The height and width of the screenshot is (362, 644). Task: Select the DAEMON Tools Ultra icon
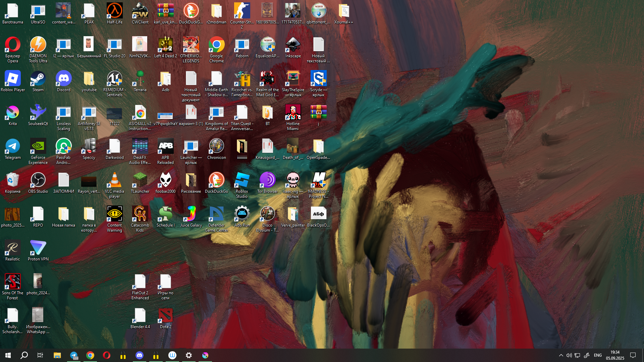point(38,50)
